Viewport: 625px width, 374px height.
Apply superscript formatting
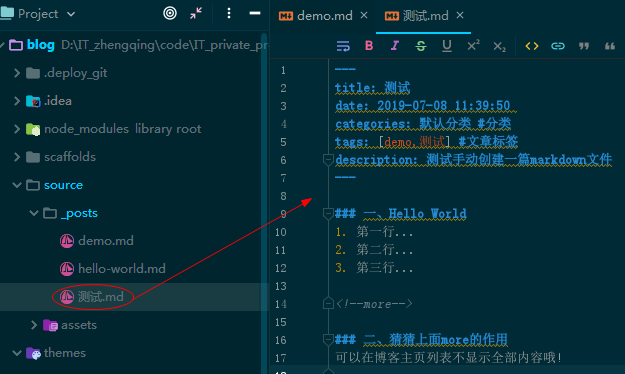[x=473, y=45]
